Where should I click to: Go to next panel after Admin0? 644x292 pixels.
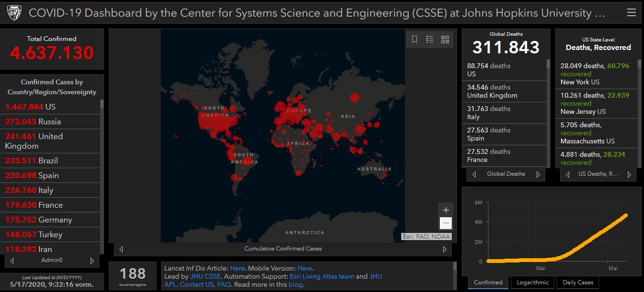[x=92, y=261]
